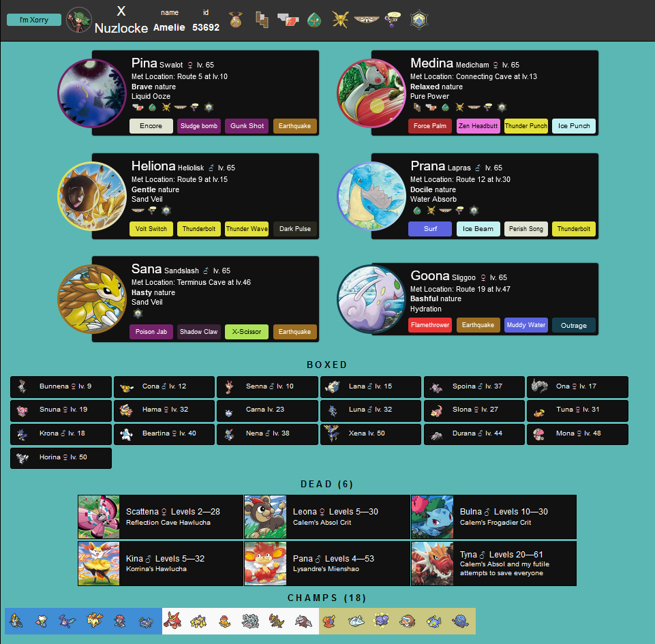Screen dimensions: 655x644
Task: Click Horina's sprite in the Boxed list
Action: click(22, 458)
